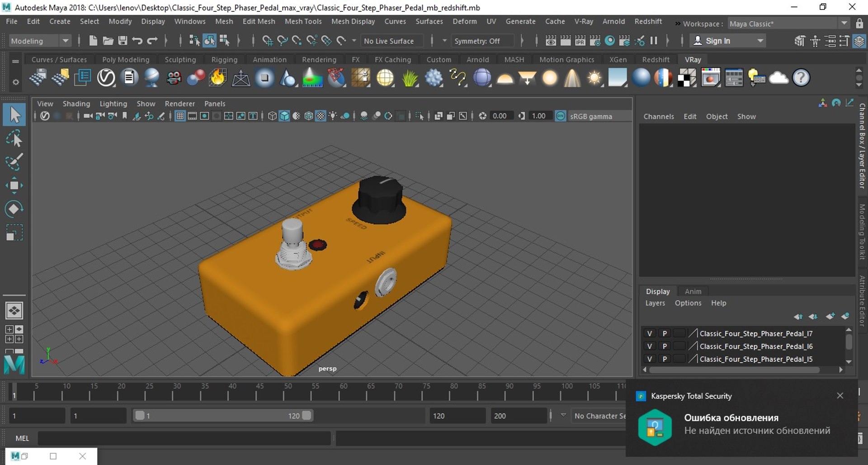Image resolution: width=868 pixels, height=465 pixels.
Task: Toggle the viewport grid display icon
Action: [x=180, y=116]
